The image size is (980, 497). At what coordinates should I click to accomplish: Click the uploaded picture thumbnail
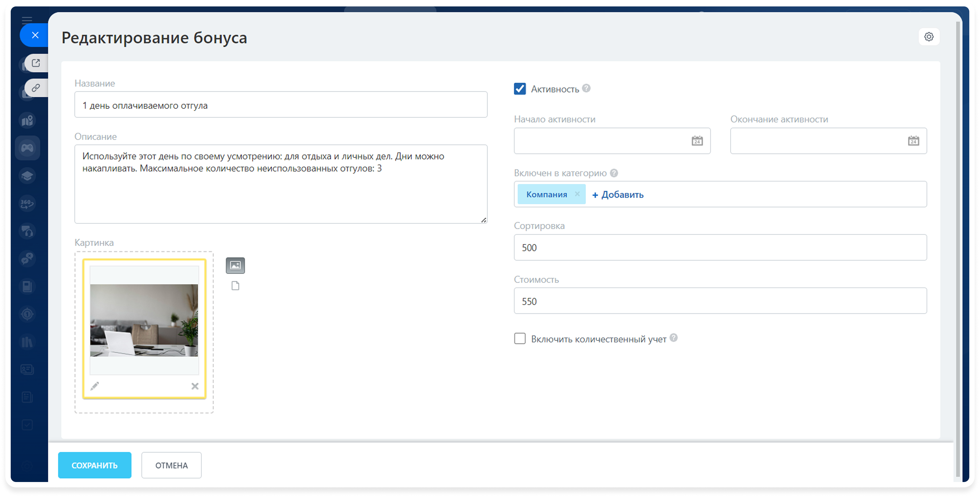point(144,320)
